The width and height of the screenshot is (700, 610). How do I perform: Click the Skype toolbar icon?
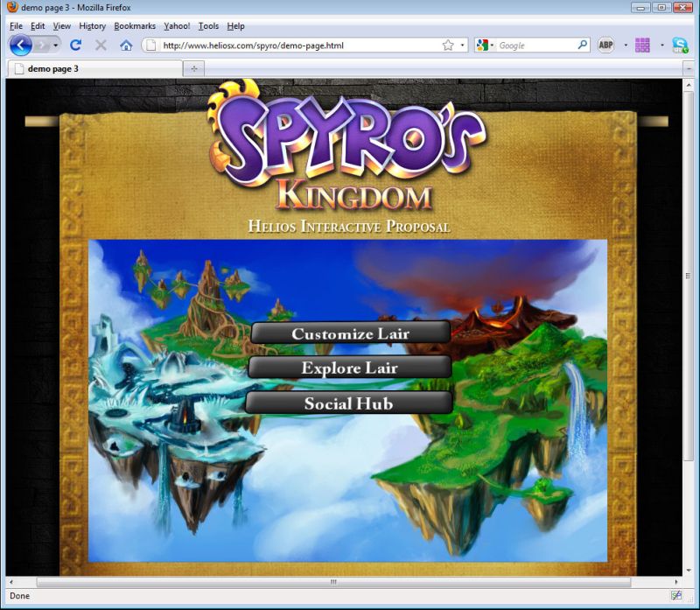(x=681, y=46)
